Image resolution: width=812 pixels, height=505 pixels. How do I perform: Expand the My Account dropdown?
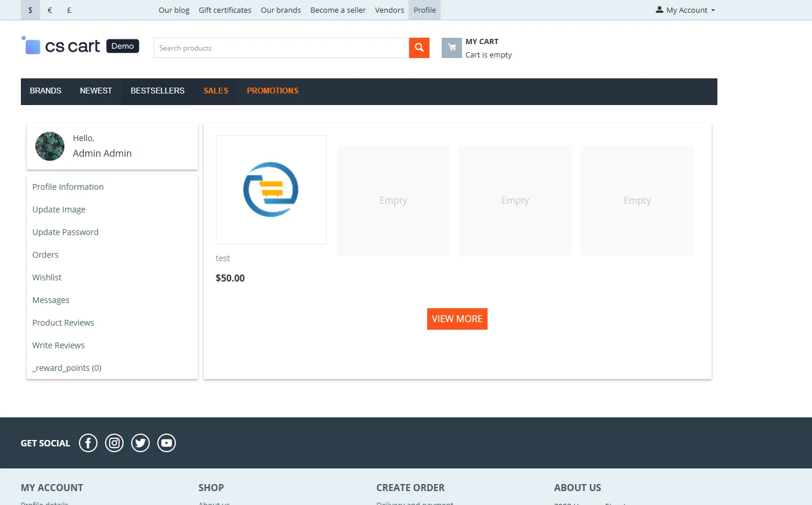685,10
